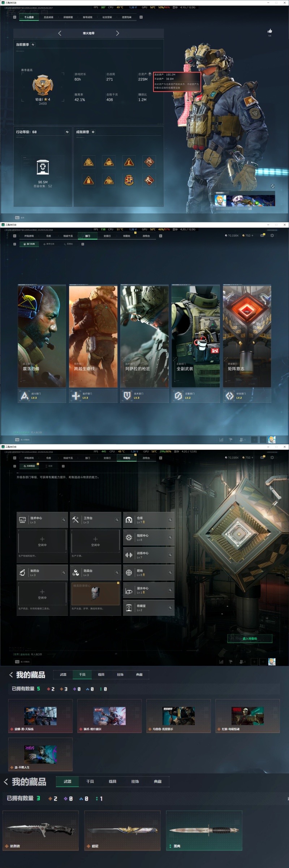Click the 防具台 Lv.3 icon

(x=76, y=573)
